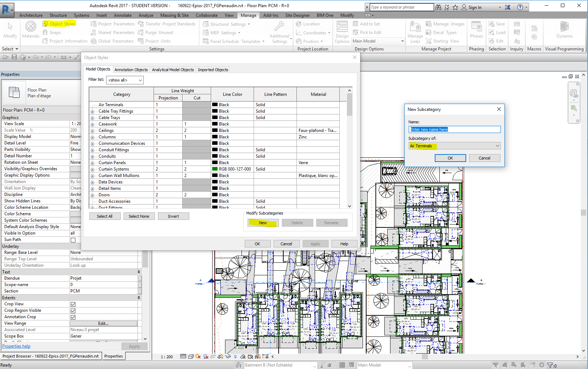The image size is (588, 369).
Task: Disable the Crop Region Visible checkbox
Action: (73, 310)
